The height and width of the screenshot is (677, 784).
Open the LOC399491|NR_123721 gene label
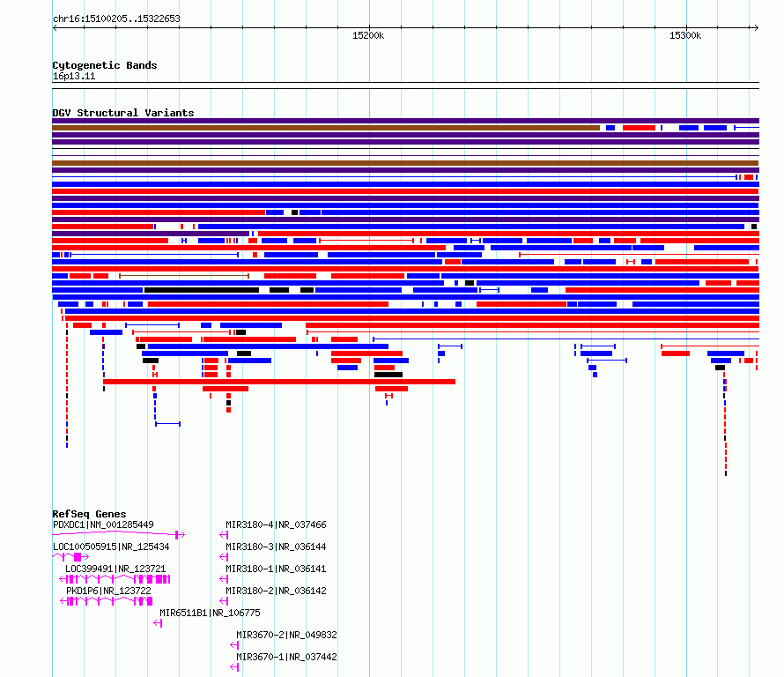point(115,569)
